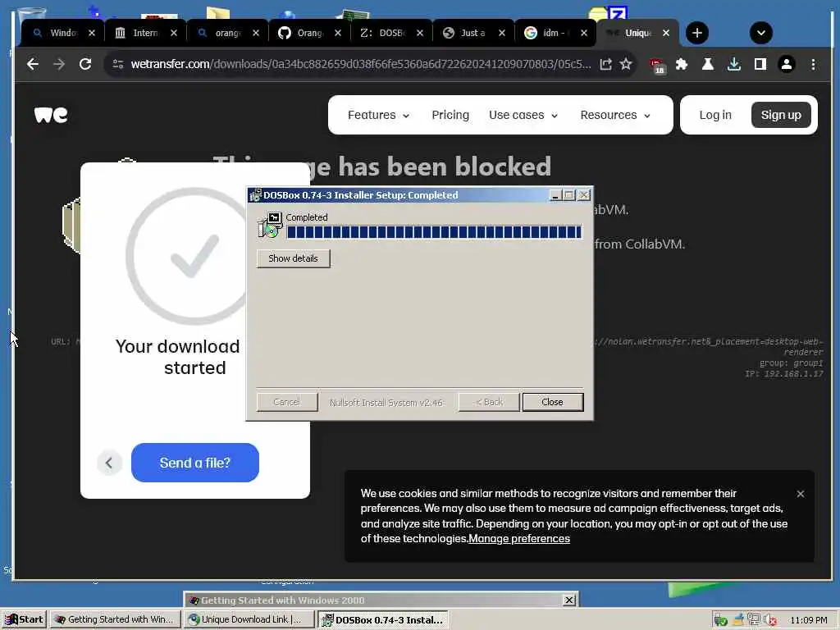Click the first green tray icon
Screen dimensions: 840x630
pos(720,620)
